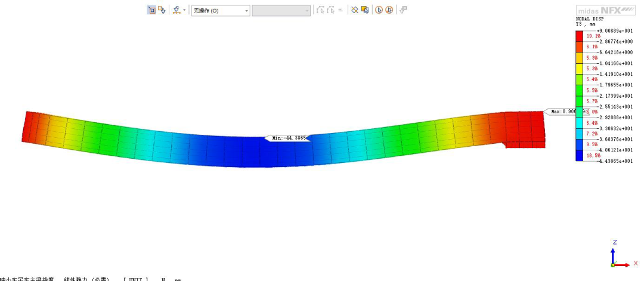The image size is (644, 281).
Task: Click the red 19.1% legend swatch
Action: coord(579,36)
